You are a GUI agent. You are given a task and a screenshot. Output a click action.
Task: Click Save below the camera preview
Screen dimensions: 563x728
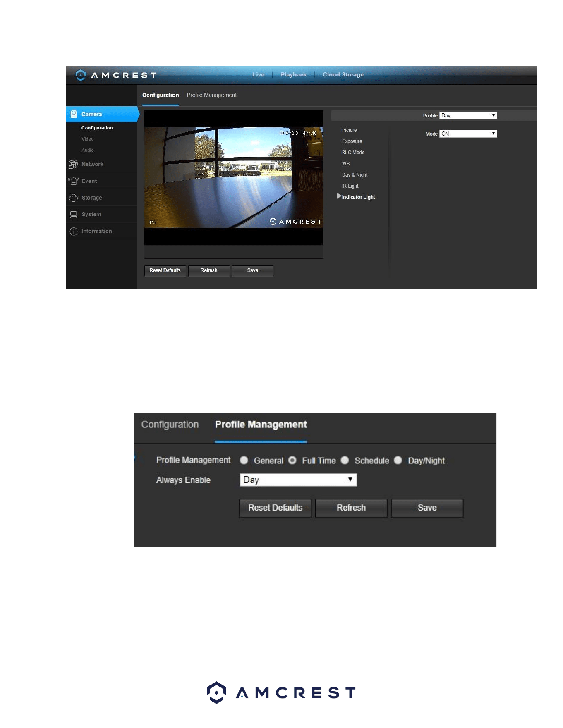tap(253, 270)
